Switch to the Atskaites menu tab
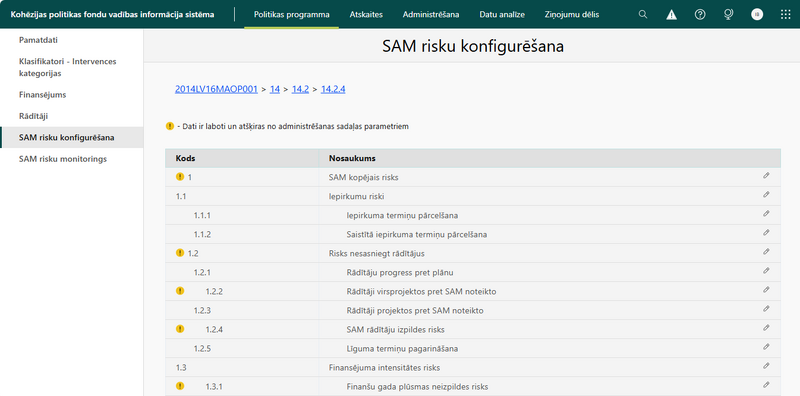The height and width of the screenshot is (396, 800). pos(366,14)
